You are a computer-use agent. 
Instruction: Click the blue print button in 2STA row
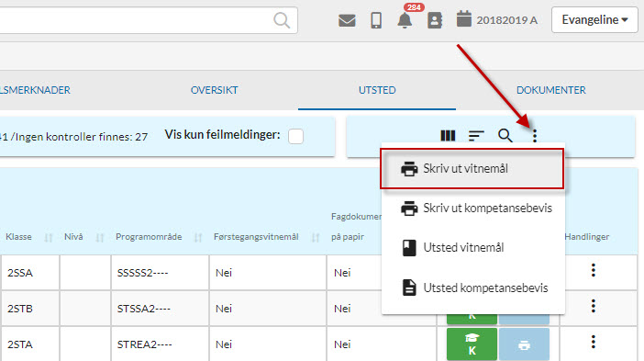coord(524,344)
